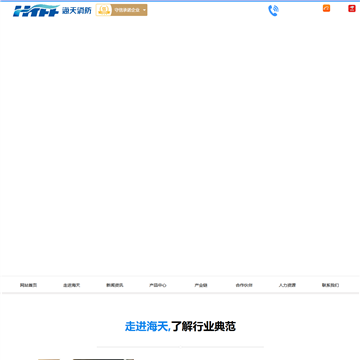
Task: Expand the 守信承诺企业 dropdown arrow
Action: click(144, 10)
